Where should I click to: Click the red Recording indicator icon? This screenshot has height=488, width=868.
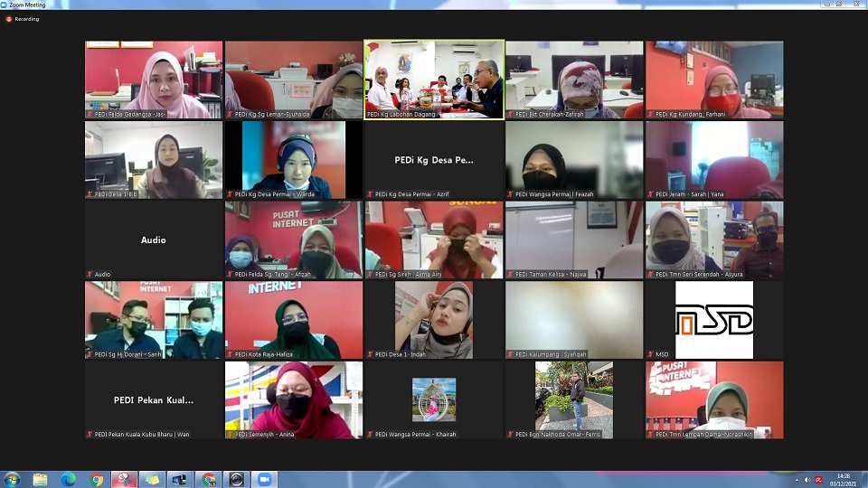(9, 18)
